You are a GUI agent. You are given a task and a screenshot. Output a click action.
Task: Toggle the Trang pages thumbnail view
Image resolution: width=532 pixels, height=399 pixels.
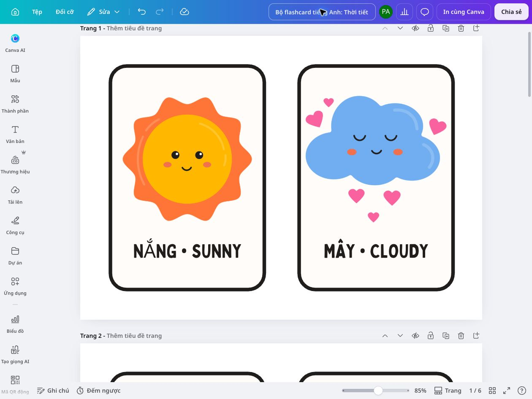[448, 391]
